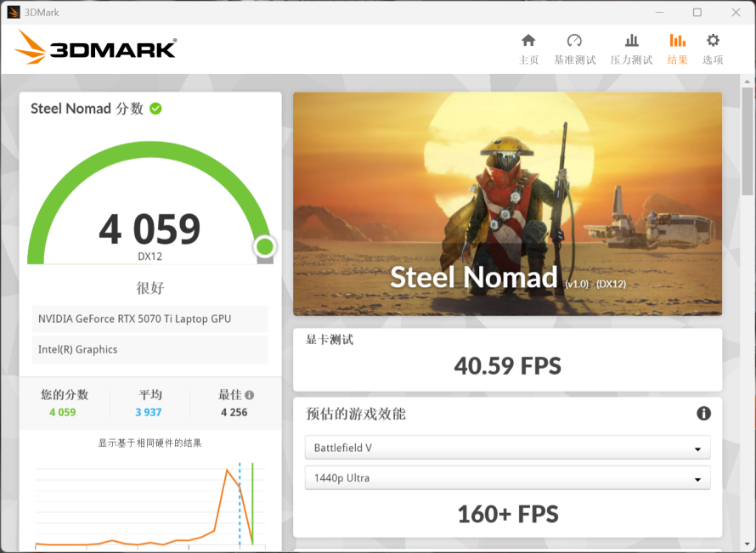756x553 pixels.
Task: Open the 主页 home icon
Action: (x=528, y=42)
